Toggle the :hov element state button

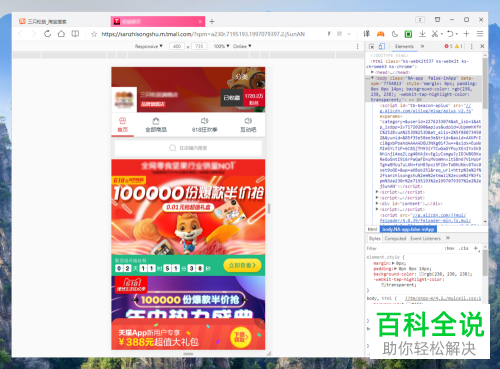(450, 248)
